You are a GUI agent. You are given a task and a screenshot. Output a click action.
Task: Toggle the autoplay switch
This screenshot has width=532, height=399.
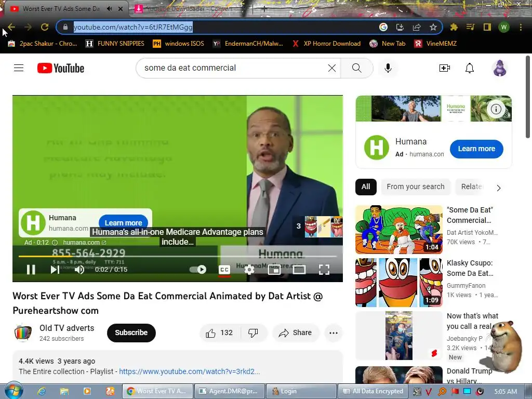point(198,270)
